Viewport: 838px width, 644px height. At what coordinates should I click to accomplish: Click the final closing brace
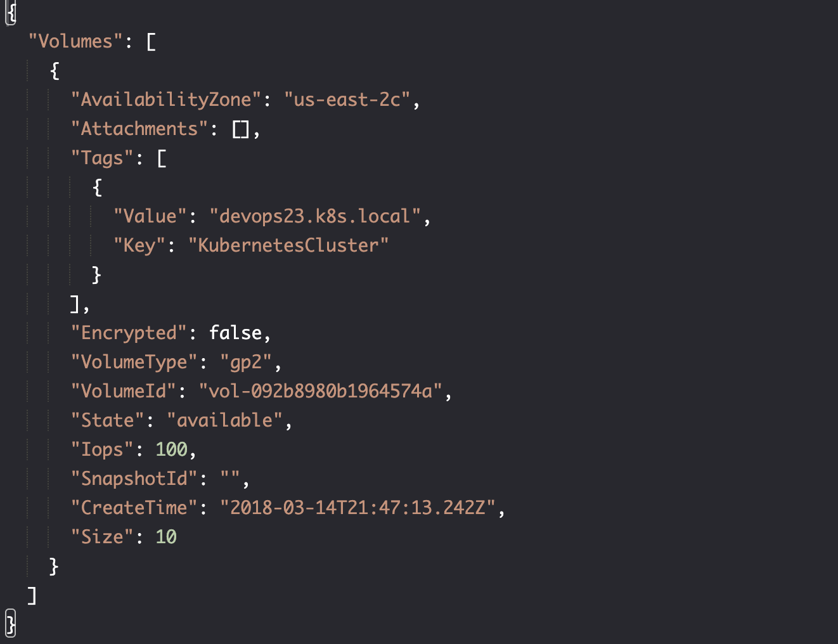[x=11, y=624]
